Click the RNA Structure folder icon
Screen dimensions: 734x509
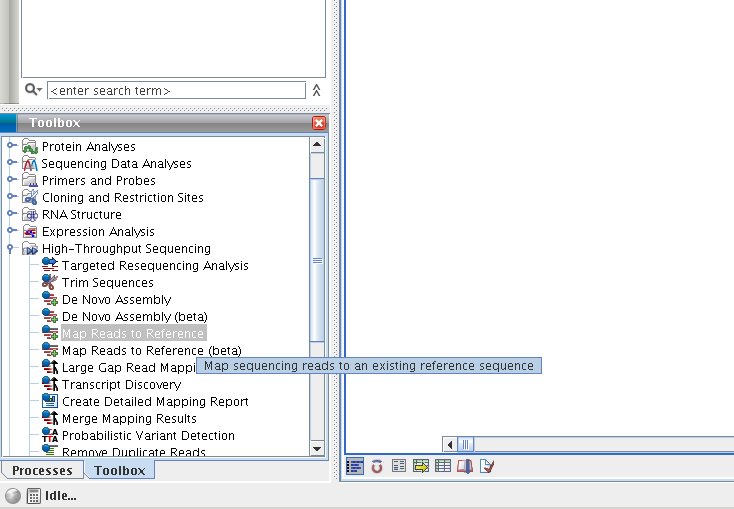point(30,214)
